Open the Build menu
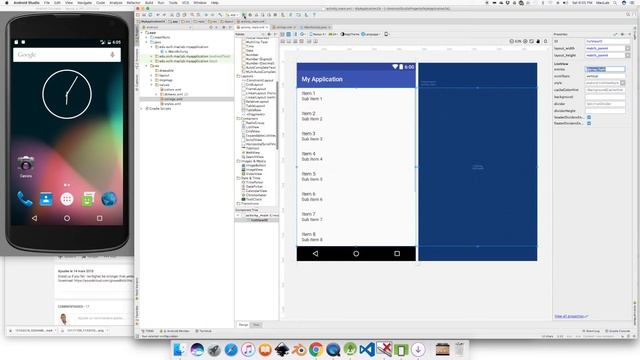Image resolution: width=640 pixels, height=360 pixels. (x=149, y=2)
